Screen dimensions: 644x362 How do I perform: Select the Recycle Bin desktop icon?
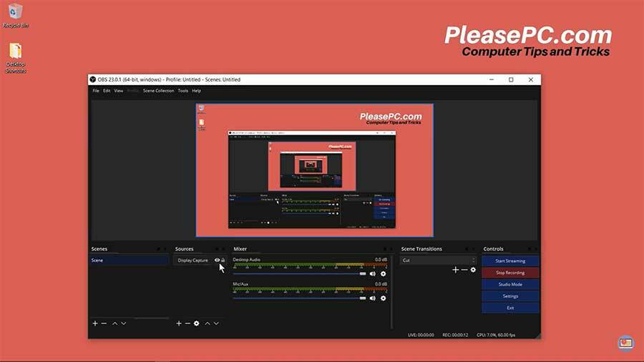pyautogui.click(x=16, y=15)
